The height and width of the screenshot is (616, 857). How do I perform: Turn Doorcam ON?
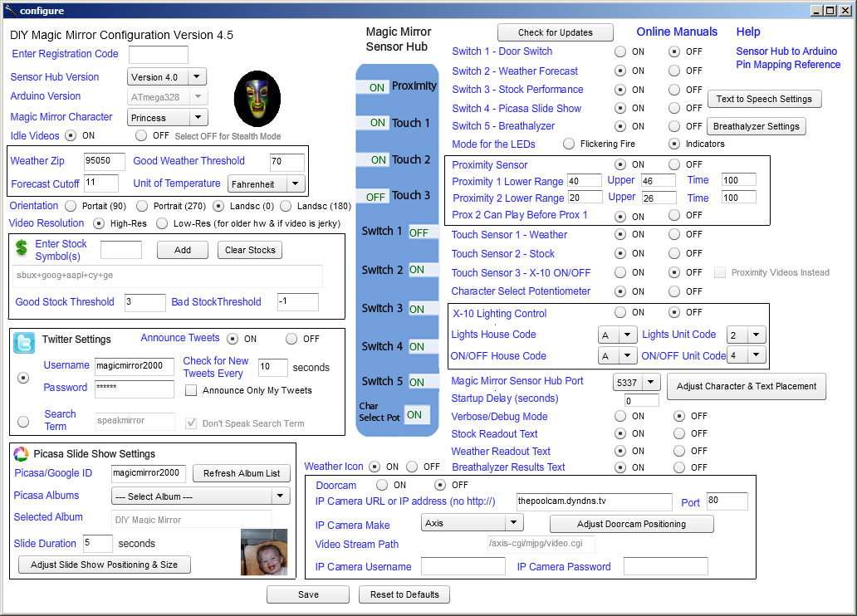(x=382, y=485)
